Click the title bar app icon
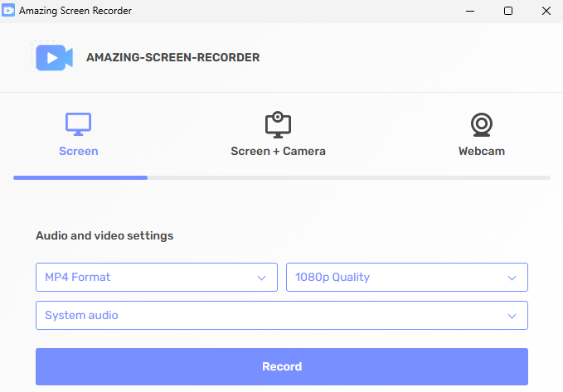This screenshot has height=392, width=563. [10, 11]
